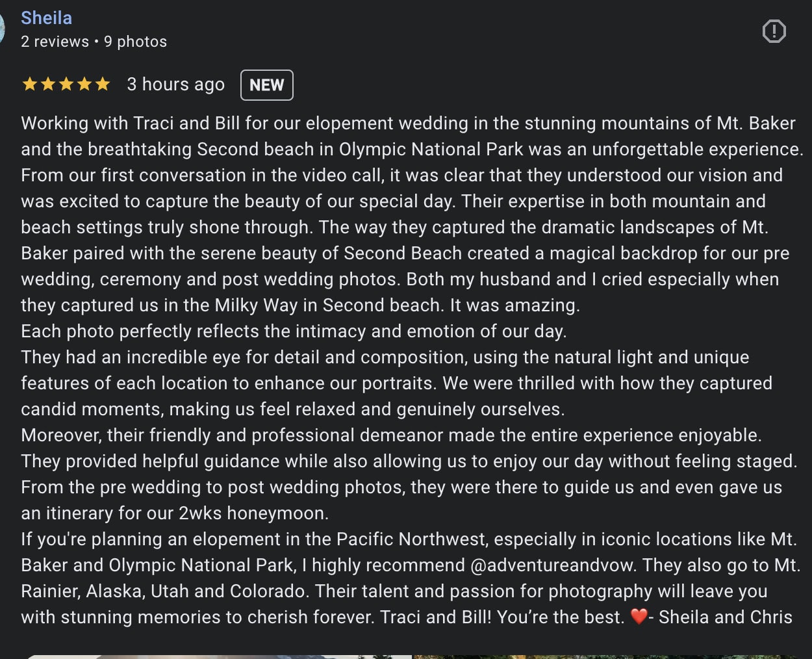
Task: Click the fifth star in the rating
Action: click(x=103, y=84)
